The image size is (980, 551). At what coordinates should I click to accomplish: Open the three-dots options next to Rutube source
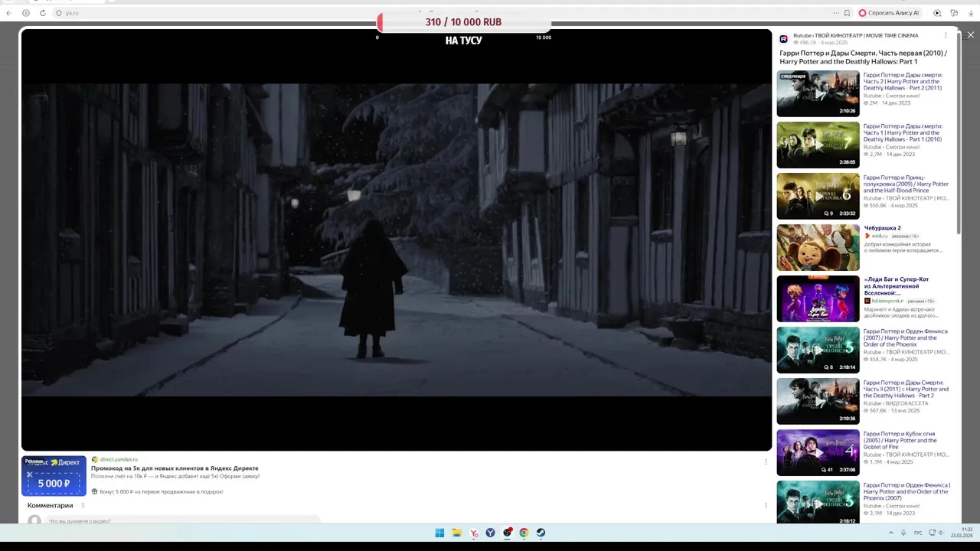tap(946, 35)
